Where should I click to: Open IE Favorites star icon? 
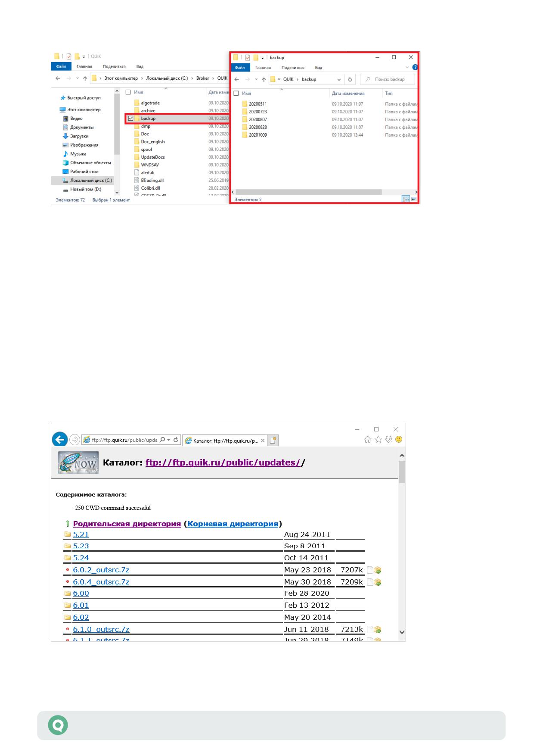point(378,439)
